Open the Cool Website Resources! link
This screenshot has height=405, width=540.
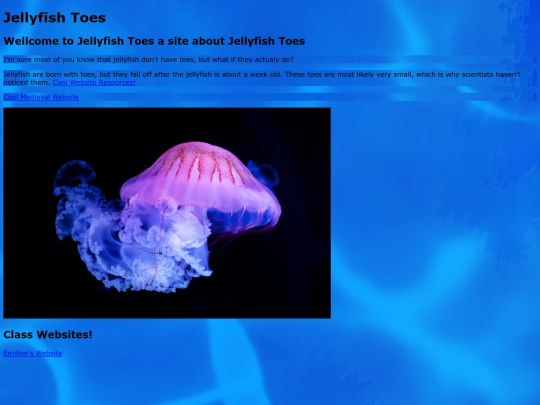coord(94,82)
